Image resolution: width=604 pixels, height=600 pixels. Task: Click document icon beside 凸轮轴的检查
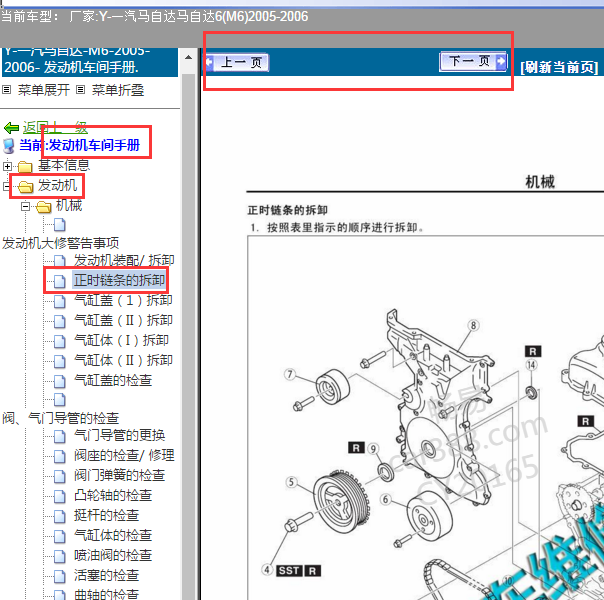pos(60,496)
